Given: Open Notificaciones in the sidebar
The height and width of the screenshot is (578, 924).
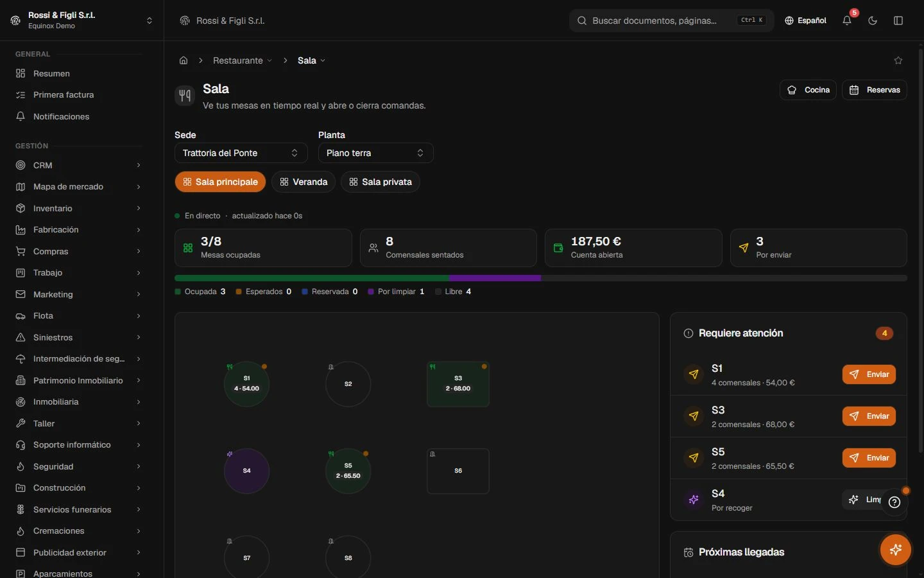Looking at the screenshot, I should point(78,116).
